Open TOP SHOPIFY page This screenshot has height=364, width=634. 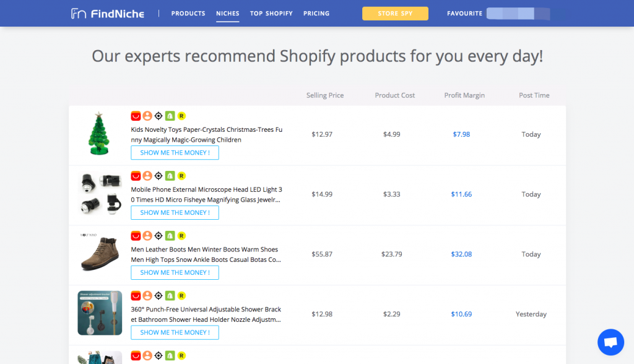[x=271, y=14]
